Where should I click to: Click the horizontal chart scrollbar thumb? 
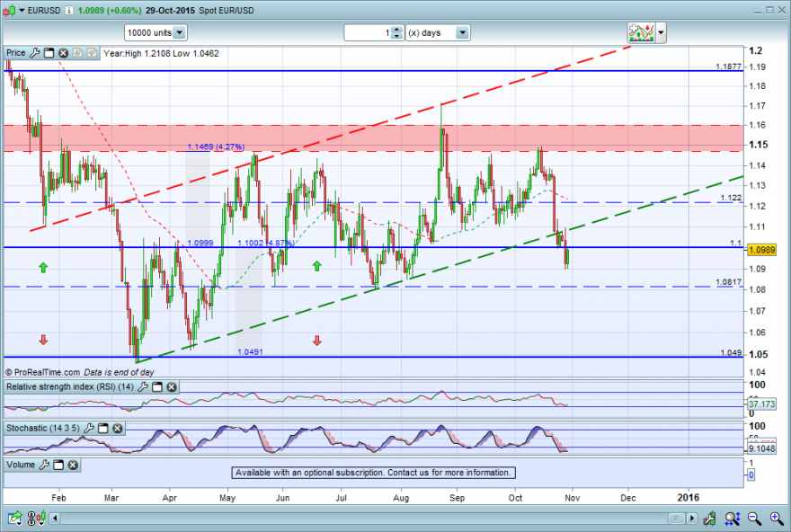coord(677,519)
